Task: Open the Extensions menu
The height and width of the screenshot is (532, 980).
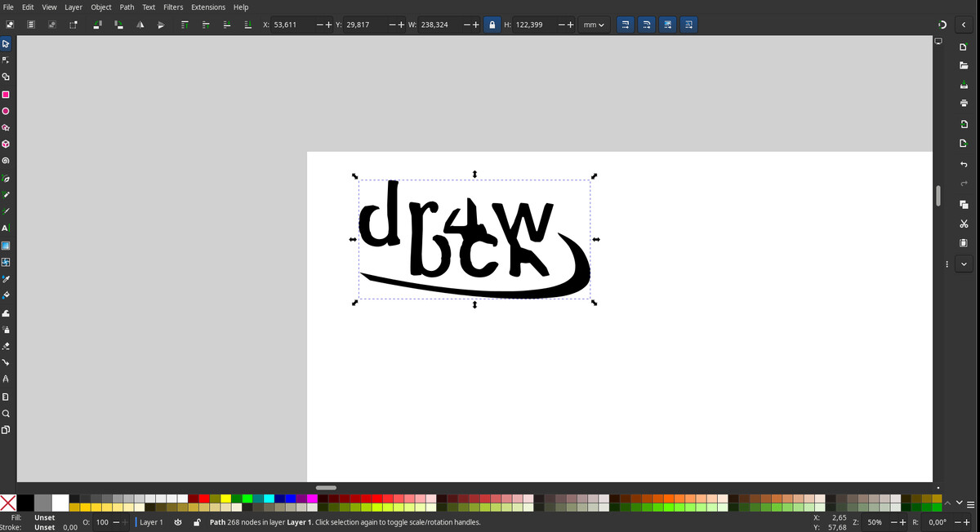Action: 208,7
